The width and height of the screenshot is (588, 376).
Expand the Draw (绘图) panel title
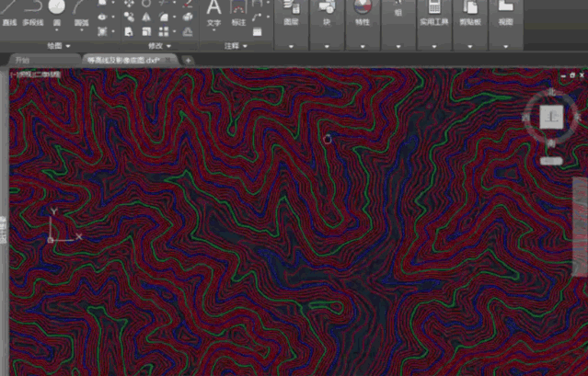coord(59,46)
